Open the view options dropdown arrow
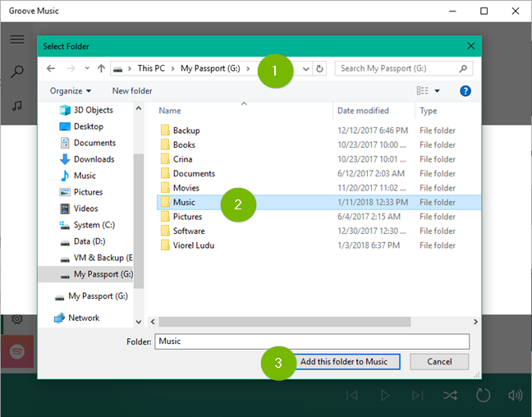The image size is (532, 417). point(437,91)
